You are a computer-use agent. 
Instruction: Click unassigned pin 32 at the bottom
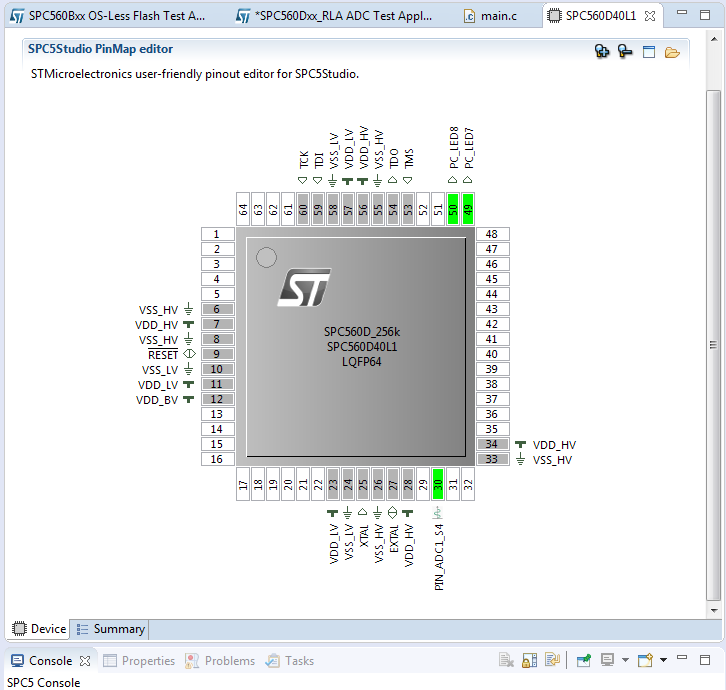[468, 484]
